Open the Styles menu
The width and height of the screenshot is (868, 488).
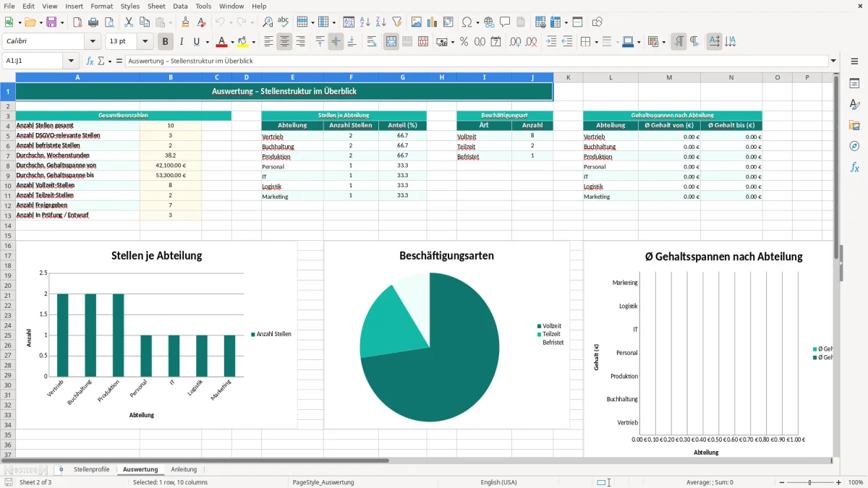130,6
